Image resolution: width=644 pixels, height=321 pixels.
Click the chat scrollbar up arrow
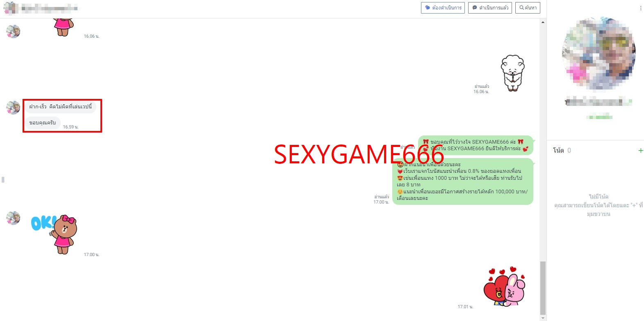[x=543, y=22]
